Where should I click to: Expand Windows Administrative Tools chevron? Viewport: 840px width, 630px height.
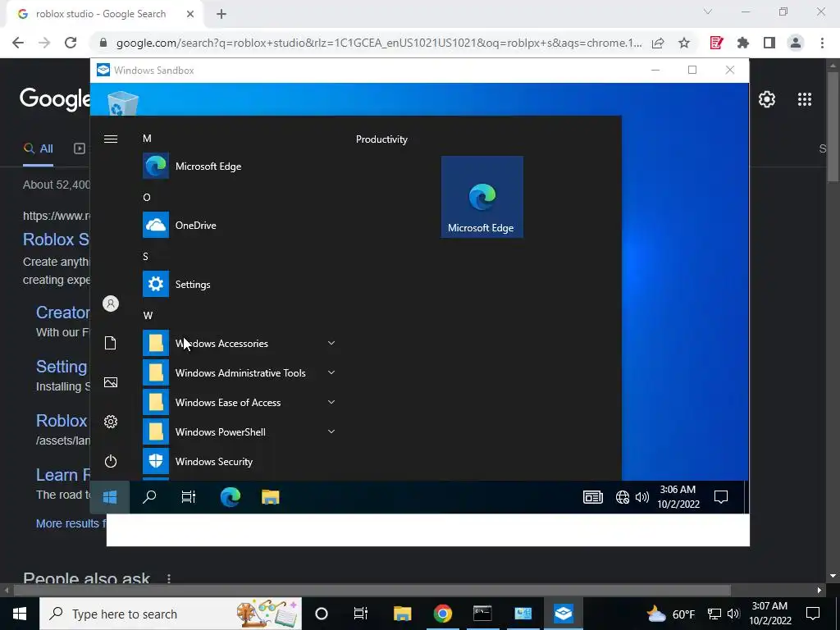(x=331, y=372)
